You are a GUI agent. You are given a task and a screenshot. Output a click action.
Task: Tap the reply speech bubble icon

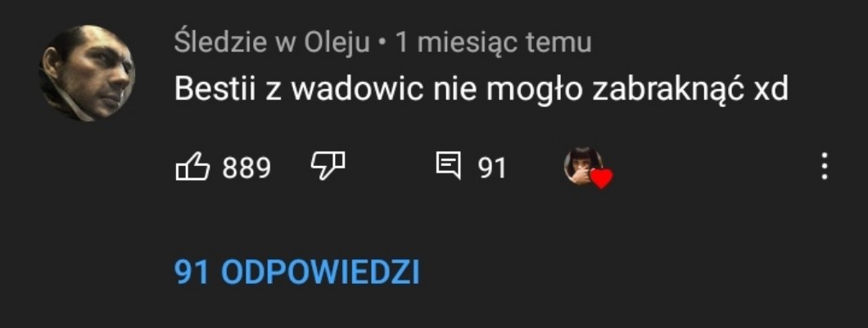point(448,167)
